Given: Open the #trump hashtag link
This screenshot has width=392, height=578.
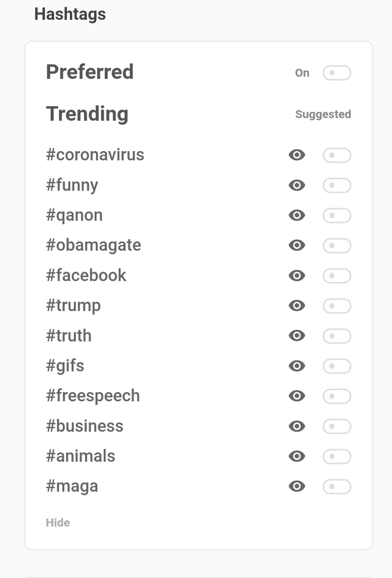Looking at the screenshot, I should pyautogui.click(x=73, y=305).
